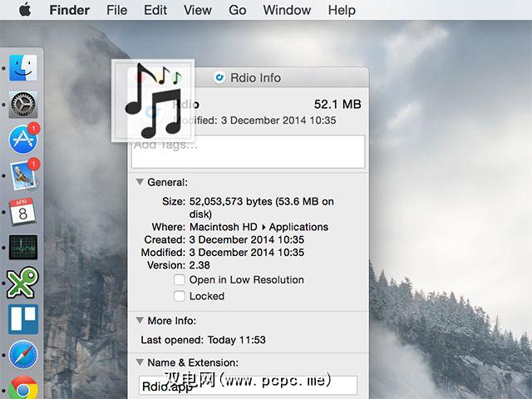Viewport: 532px width, 399px height.
Task: Open the App Store dock icon
Action: coord(22,140)
